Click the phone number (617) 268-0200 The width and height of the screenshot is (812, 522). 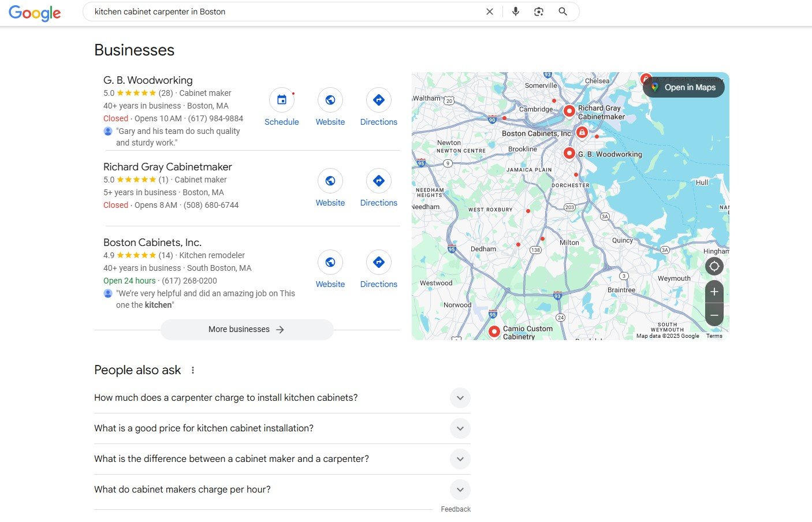[189, 281]
